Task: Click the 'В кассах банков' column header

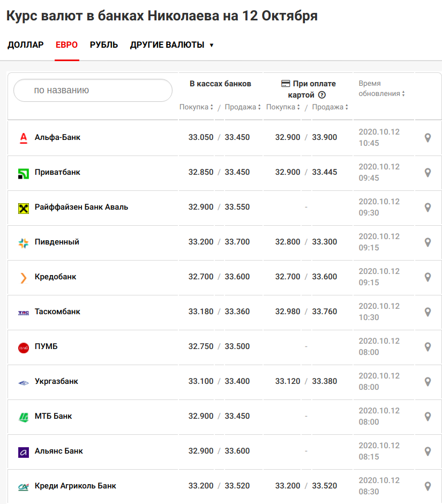Action: coord(220,84)
